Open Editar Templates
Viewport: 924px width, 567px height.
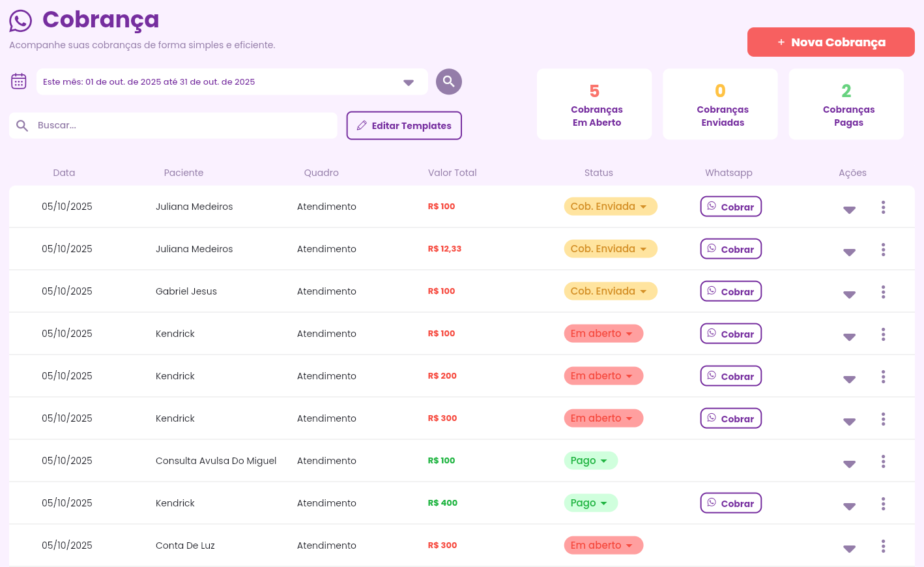click(404, 126)
